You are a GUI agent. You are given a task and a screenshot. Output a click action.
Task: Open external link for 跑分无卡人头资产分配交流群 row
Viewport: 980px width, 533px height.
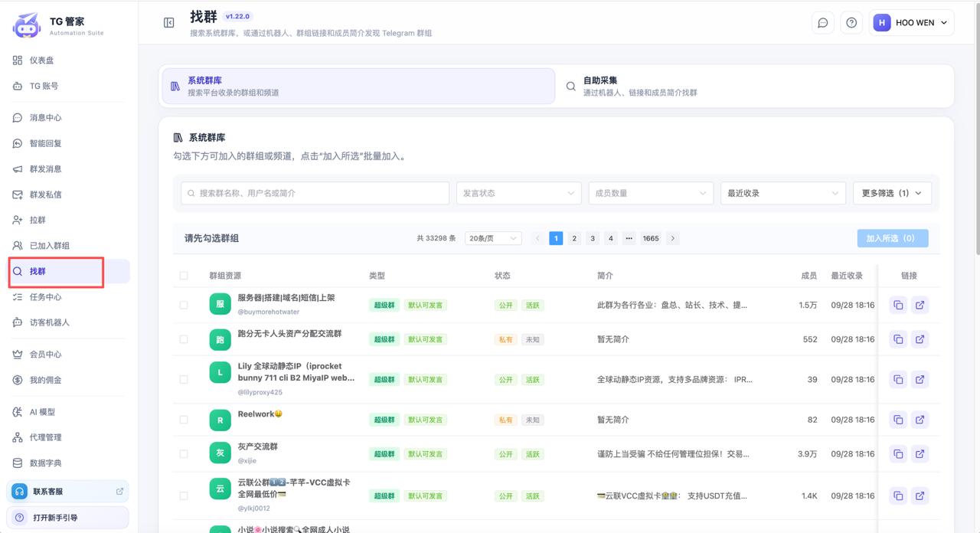pos(920,339)
